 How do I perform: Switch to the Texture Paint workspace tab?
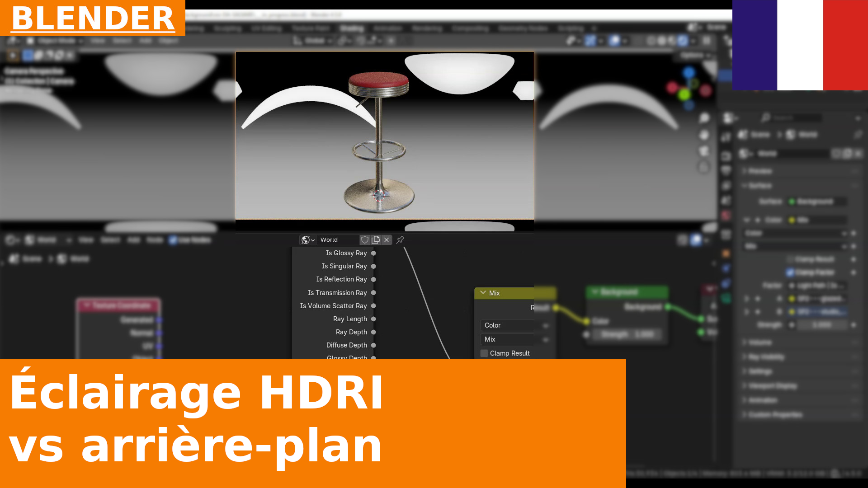[311, 28]
